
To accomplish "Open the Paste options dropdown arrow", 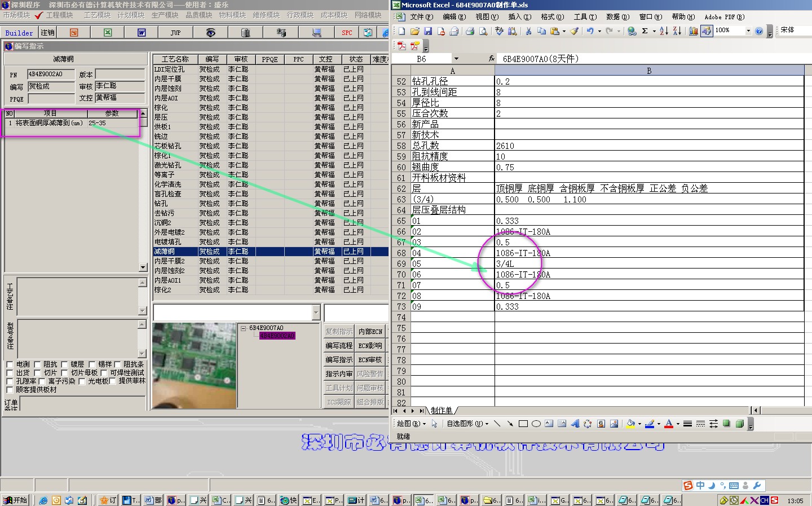I will [x=564, y=31].
